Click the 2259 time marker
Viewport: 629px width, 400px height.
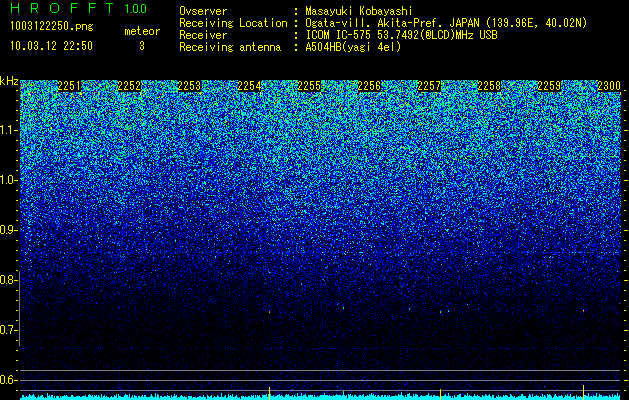tap(549, 86)
